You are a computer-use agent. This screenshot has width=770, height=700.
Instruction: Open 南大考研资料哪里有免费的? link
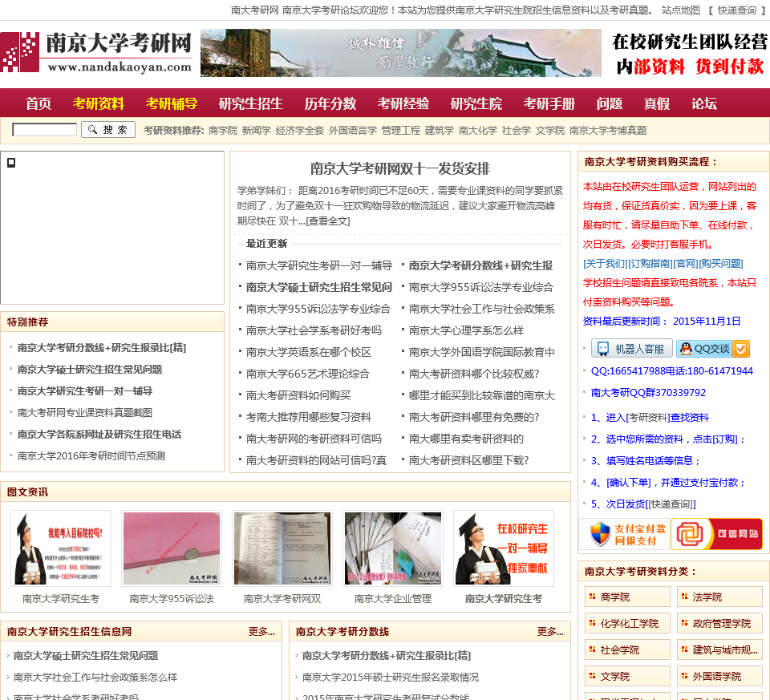[x=474, y=417]
